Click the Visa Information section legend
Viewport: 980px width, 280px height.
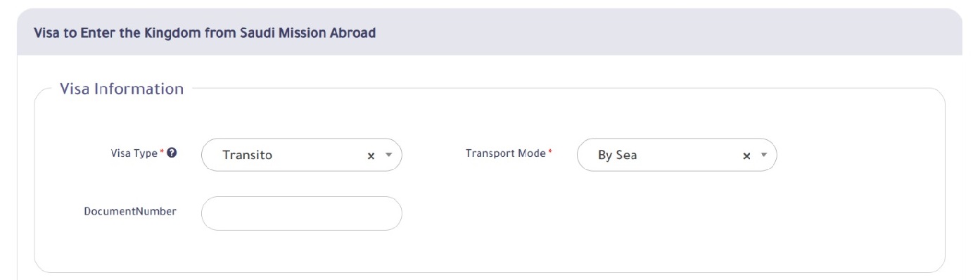pyautogui.click(x=122, y=89)
